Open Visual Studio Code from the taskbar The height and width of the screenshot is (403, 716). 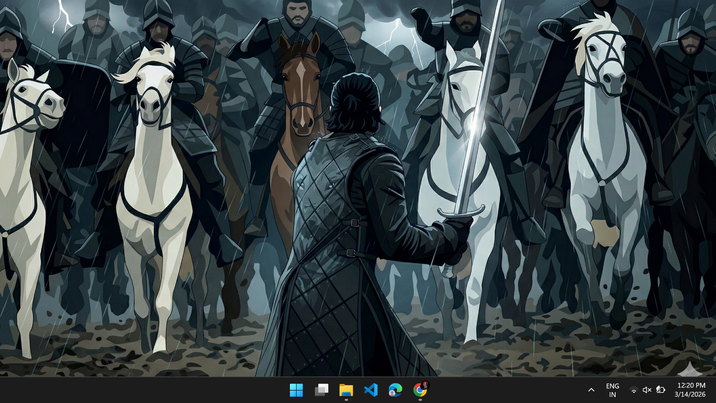371,390
